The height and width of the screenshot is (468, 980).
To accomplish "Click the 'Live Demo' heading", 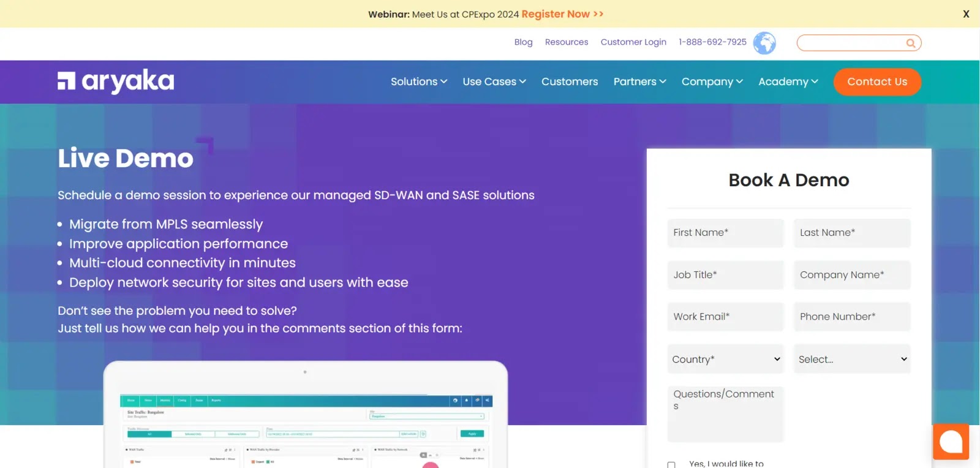I will tap(126, 159).
